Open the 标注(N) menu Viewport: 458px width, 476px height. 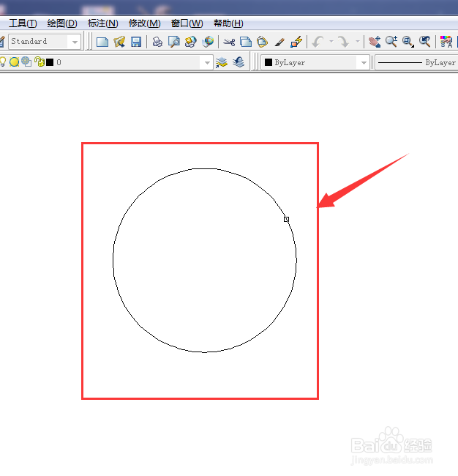tap(103, 23)
